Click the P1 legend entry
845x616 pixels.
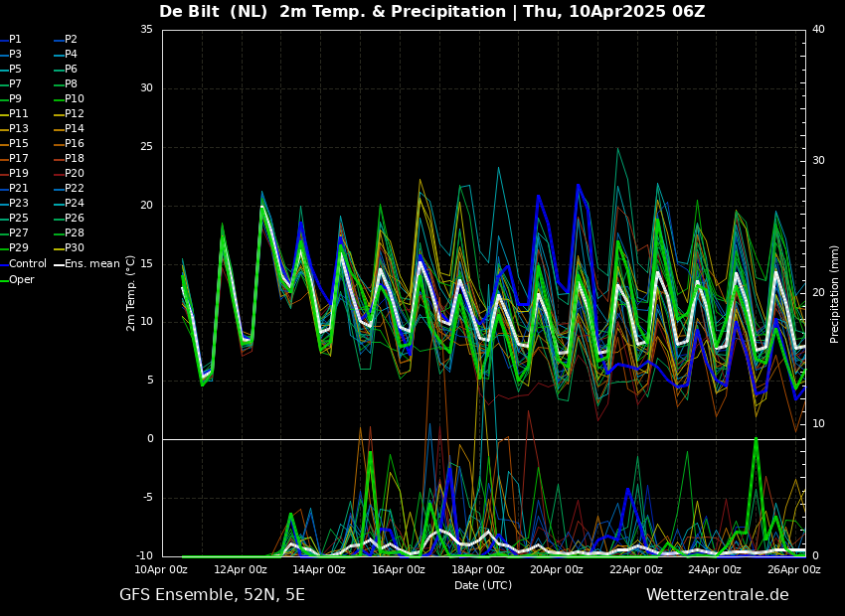click(x=11, y=40)
